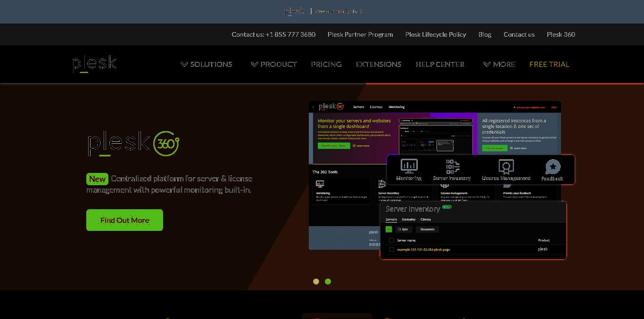Open Servers in the screenshot's top navigation
Screen dimensions: 644x319
coord(359,107)
